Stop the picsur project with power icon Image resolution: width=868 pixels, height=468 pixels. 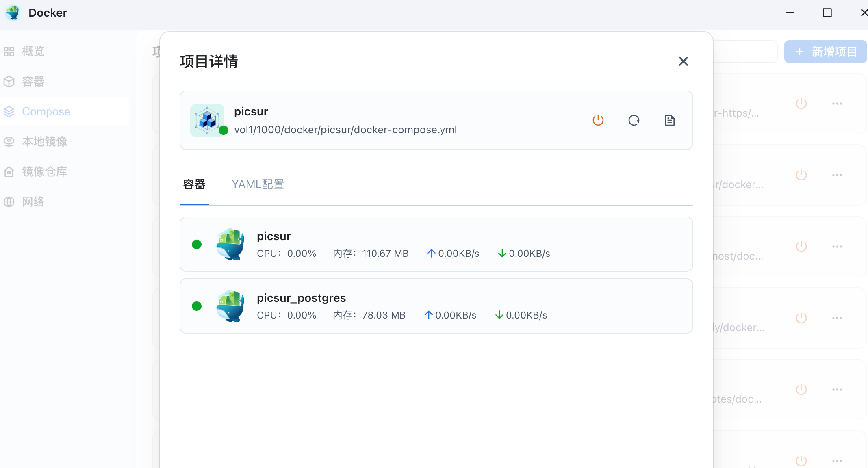[598, 120]
